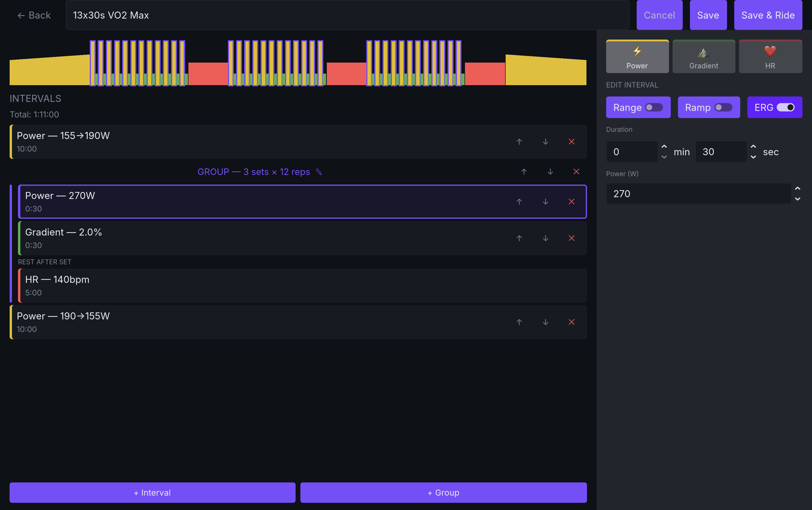812x510 pixels.
Task: Add a new Group
Action: 444,493
